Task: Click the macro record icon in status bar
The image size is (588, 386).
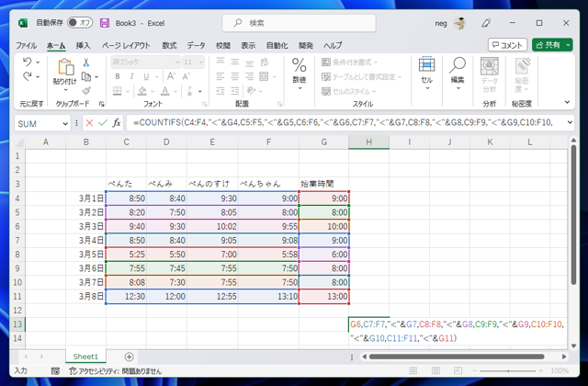Action: [55, 371]
